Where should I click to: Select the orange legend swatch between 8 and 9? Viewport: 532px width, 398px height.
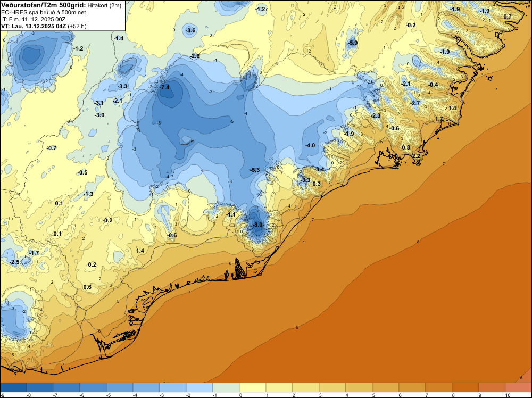coord(465,387)
